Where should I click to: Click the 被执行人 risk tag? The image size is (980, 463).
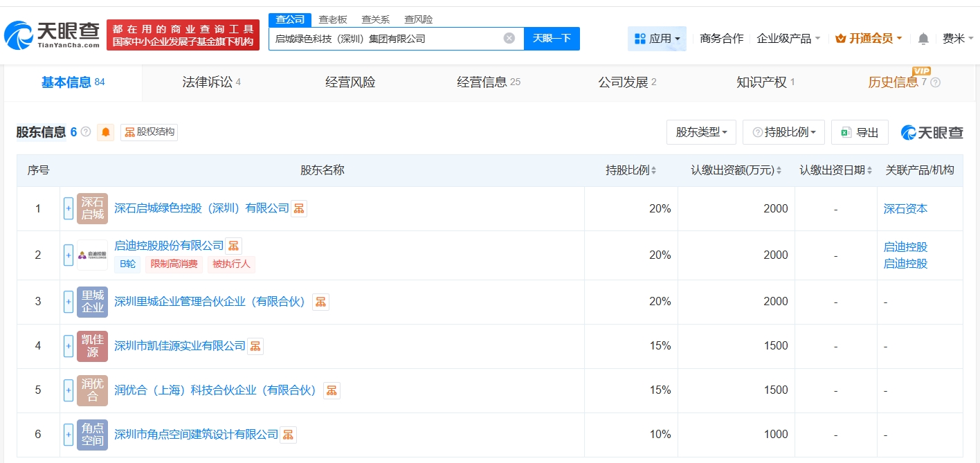[231, 264]
